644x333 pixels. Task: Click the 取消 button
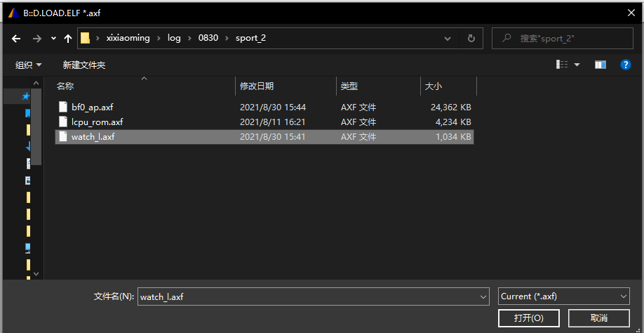598,318
